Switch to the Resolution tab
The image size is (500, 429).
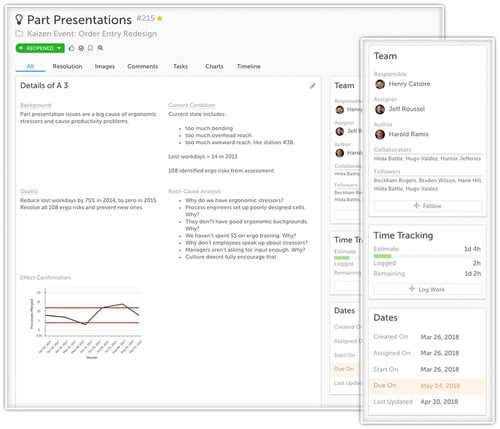[x=68, y=66]
